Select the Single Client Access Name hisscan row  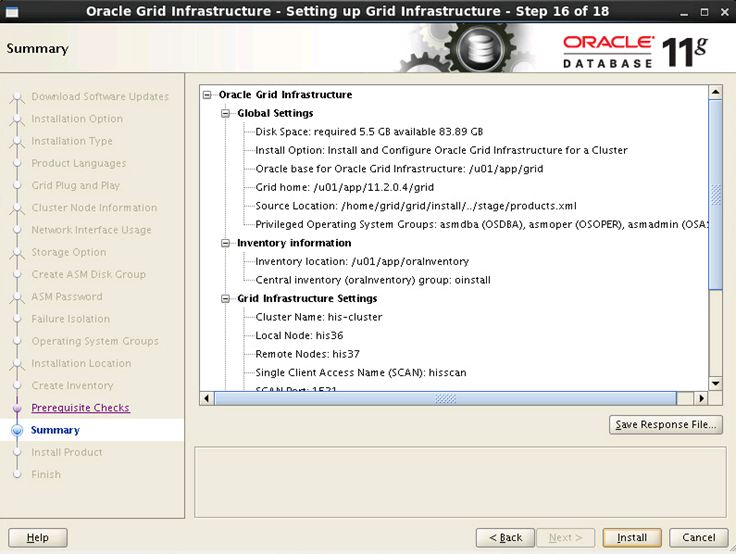coord(360,373)
